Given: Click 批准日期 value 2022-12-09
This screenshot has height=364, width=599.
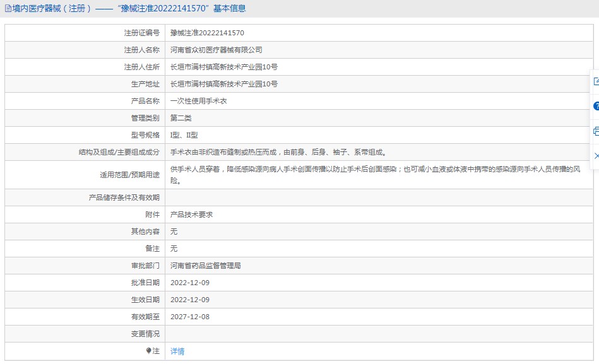Looking at the screenshot, I should 190,283.
